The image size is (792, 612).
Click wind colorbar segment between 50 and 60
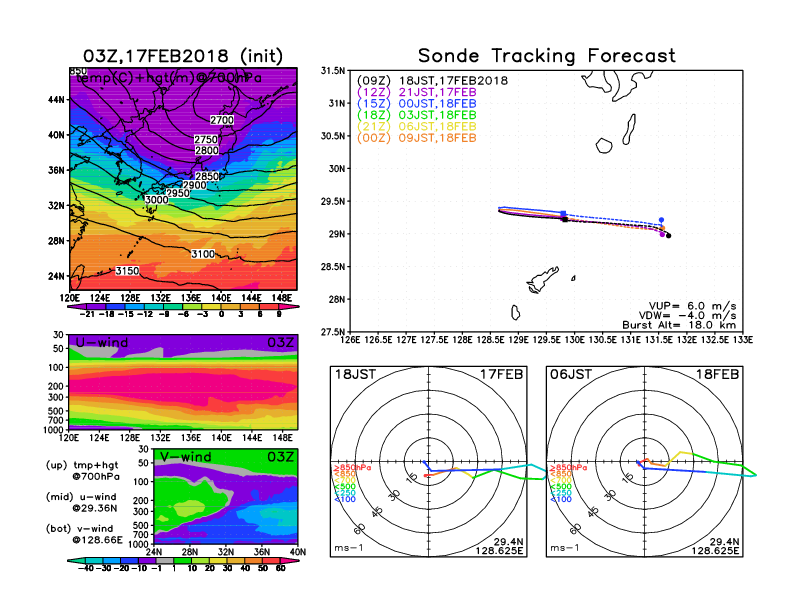272,560
